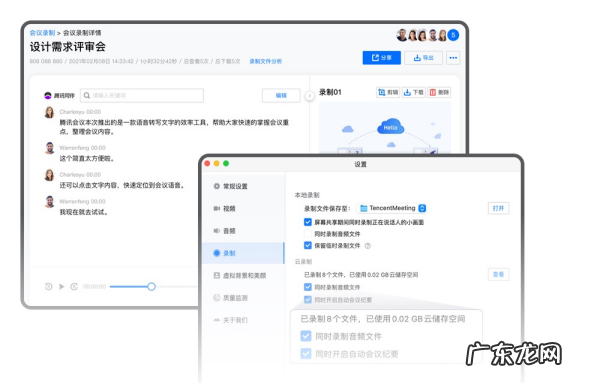The width and height of the screenshot is (600, 383).
Task: Click the icon beside 质量监测
Action: [217, 298]
